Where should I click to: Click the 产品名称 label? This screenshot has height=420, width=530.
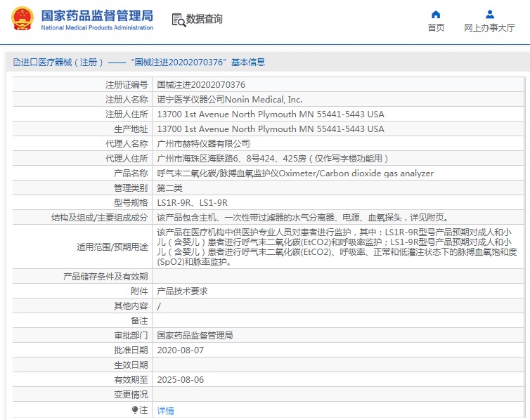[131, 173]
